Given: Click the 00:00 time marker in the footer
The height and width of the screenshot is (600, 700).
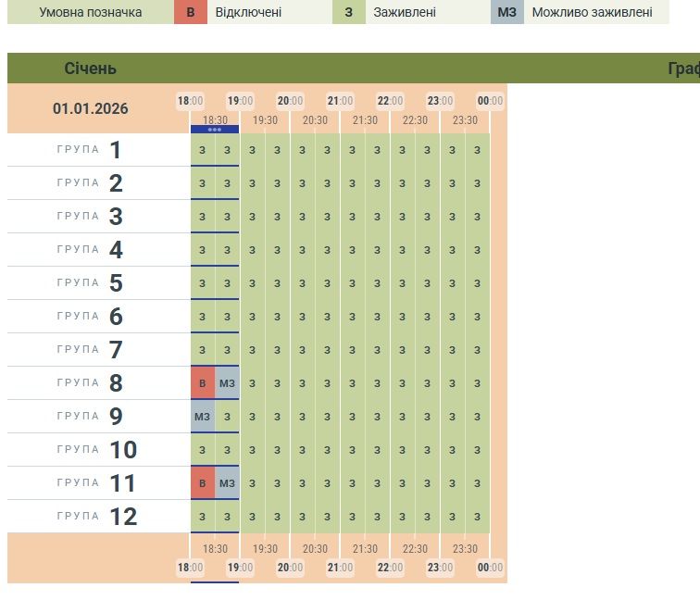Looking at the screenshot, I should (x=490, y=568).
